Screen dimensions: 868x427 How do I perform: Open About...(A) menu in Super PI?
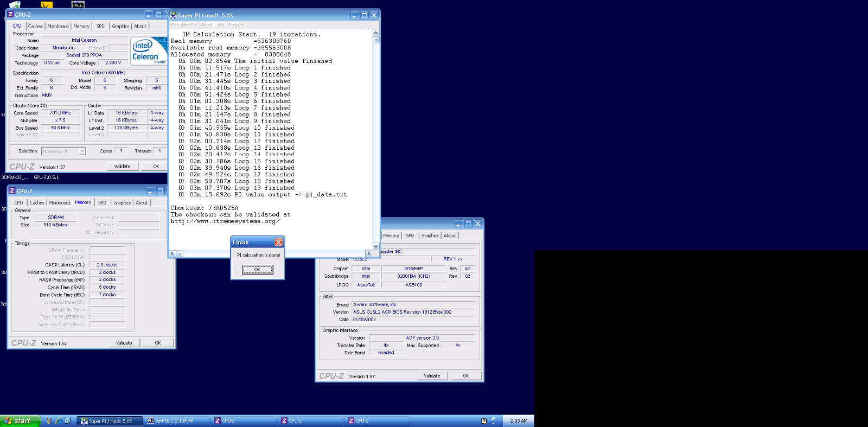point(212,24)
